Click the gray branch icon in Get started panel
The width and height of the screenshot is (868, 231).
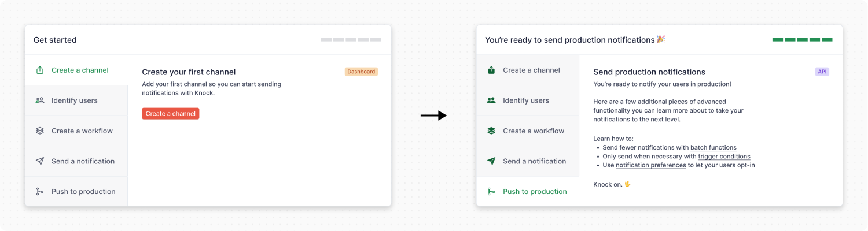click(40, 192)
